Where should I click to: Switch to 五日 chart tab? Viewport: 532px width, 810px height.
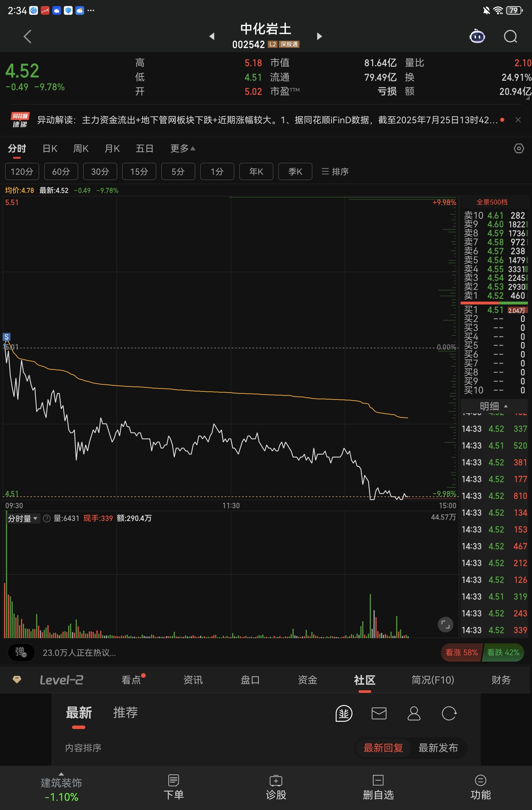click(145, 148)
